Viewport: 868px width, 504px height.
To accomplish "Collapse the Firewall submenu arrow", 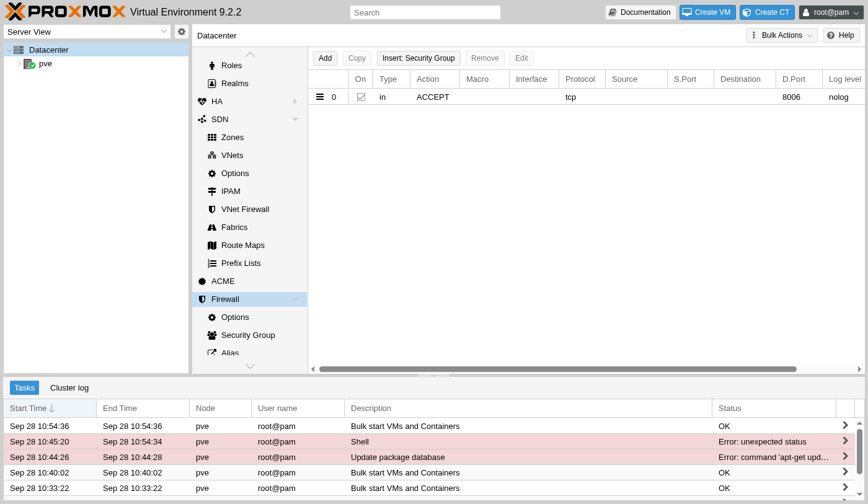I will point(295,299).
